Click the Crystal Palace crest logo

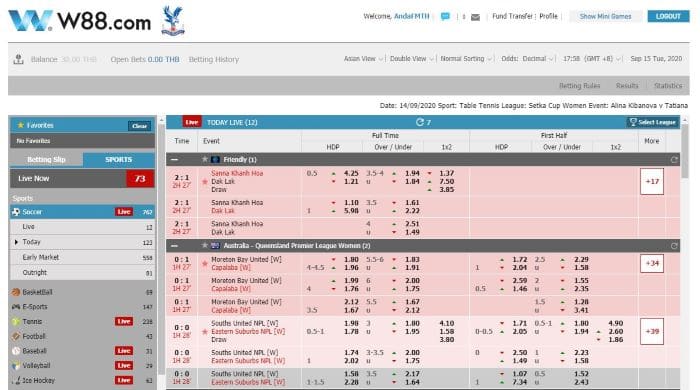pos(173,21)
